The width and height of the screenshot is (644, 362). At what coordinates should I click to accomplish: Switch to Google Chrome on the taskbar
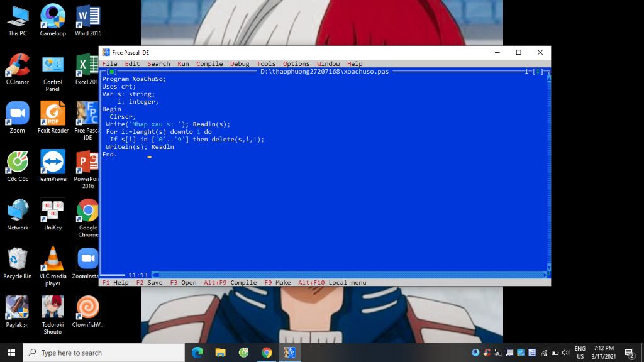click(x=267, y=353)
